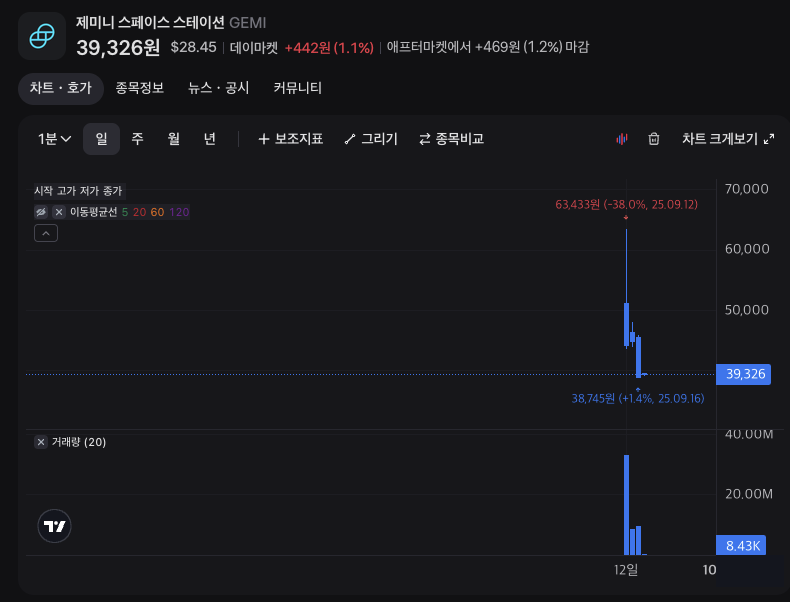
Task: Click the 12일 date label on time axis
Action: (x=626, y=570)
